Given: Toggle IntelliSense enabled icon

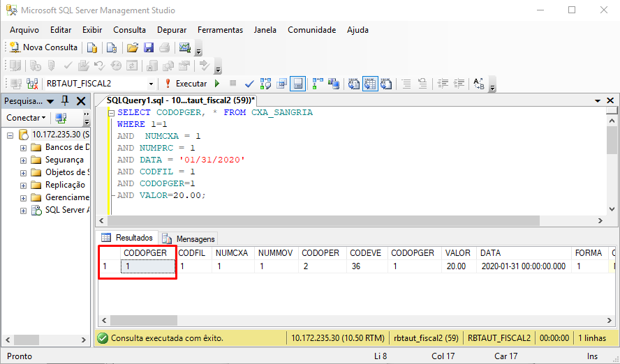Looking at the screenshot, I should click(x=297, y=84).
